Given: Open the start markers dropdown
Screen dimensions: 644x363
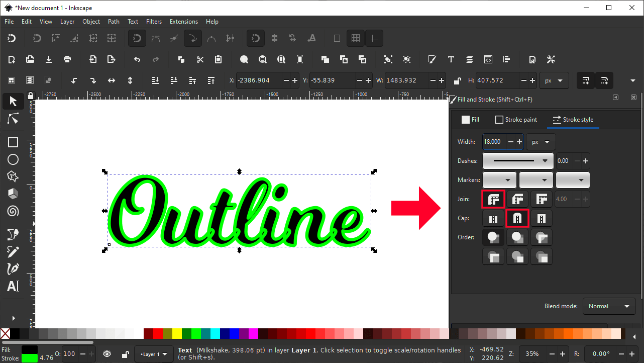Looking at the screenshot, I should pyautogui.click(x=499, y=180).
